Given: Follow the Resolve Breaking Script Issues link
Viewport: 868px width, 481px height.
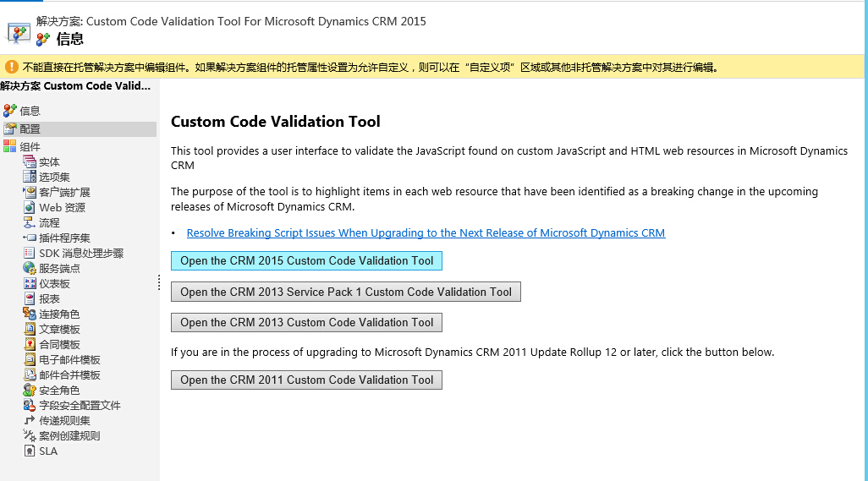Looking at the screenshot, I should click(426, 232).
